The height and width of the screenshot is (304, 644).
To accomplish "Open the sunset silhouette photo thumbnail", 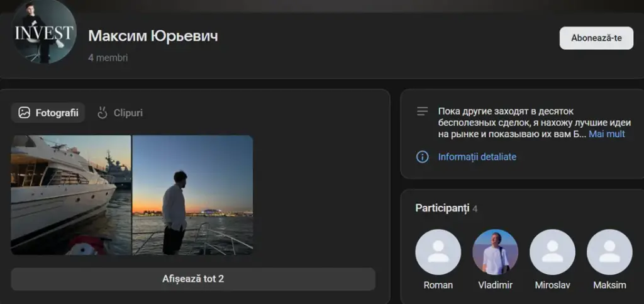I will click(192, 195).
